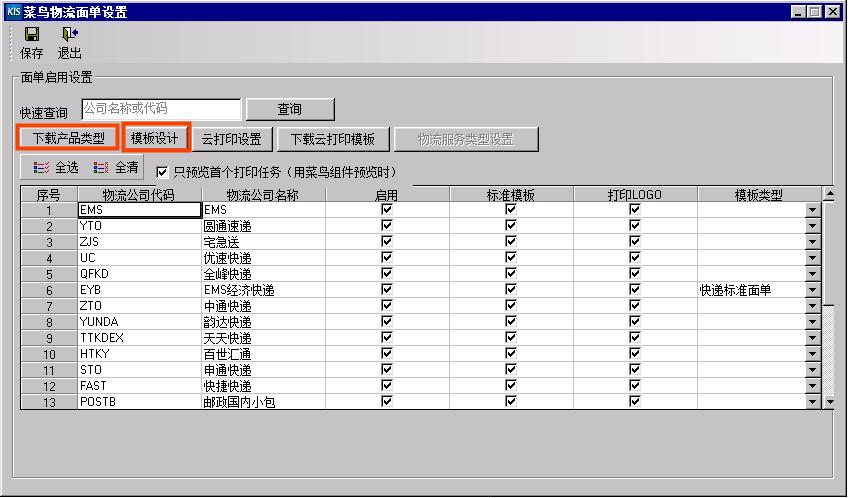This screenshot has height=498, width=848.
Task: Open 模板类型 dropdown for 优速快递 row
Action: [813, 258]
